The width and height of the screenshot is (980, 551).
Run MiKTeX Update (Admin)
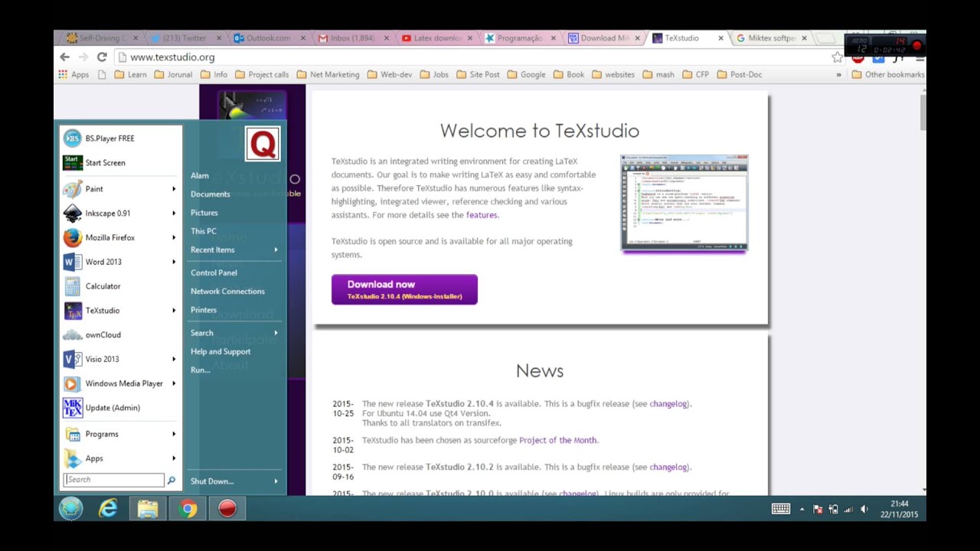119,408
